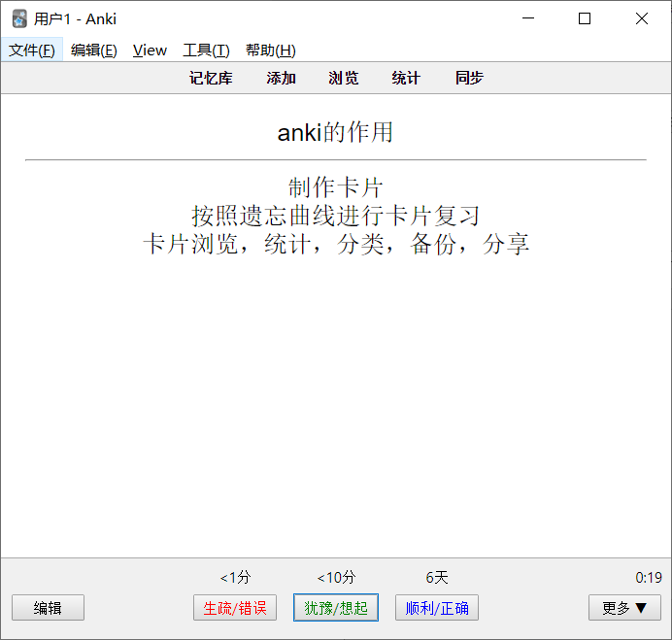The height and width of the screenshot is (640, 672).
Task: Click the card question text anki的作用
Action: click(335, 132)
